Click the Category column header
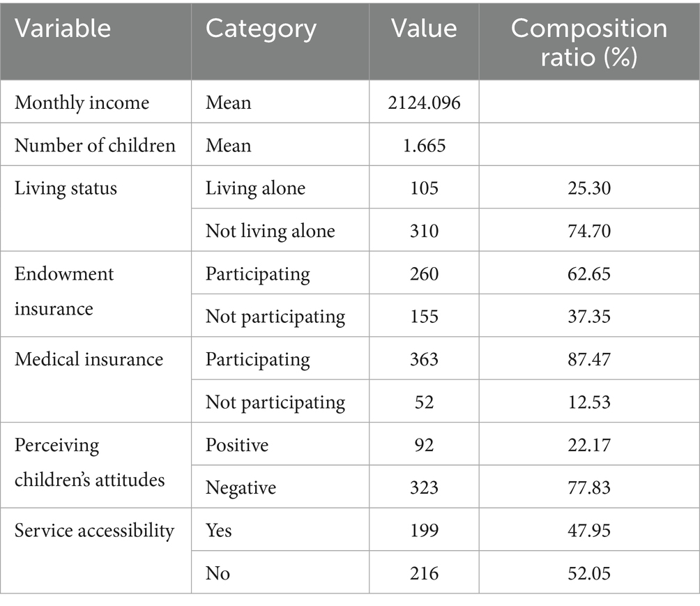The image size is (700, 606). (261, 29)
